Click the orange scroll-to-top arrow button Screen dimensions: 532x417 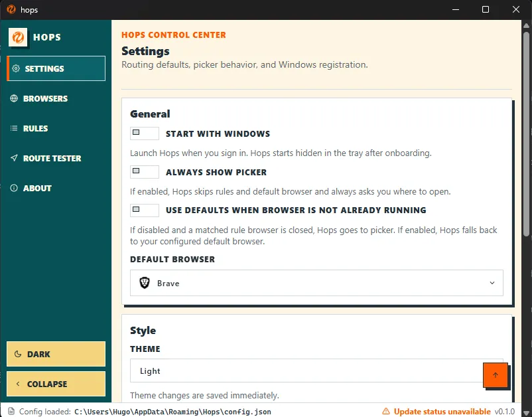click(496, 375)
